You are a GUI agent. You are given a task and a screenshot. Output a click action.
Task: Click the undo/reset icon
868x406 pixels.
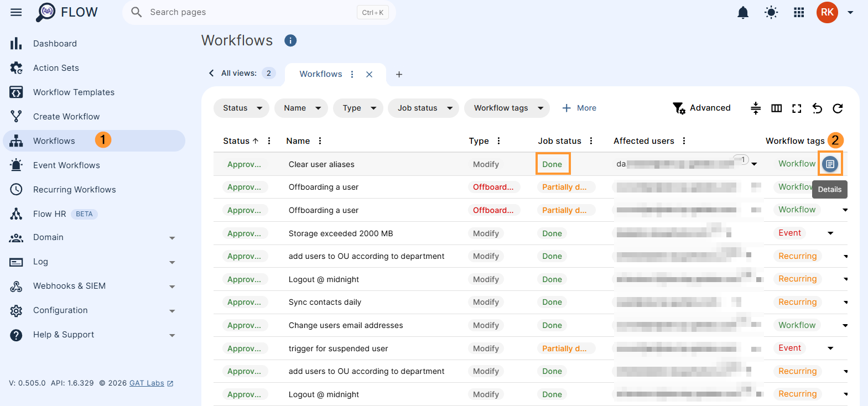coord(817,108)
